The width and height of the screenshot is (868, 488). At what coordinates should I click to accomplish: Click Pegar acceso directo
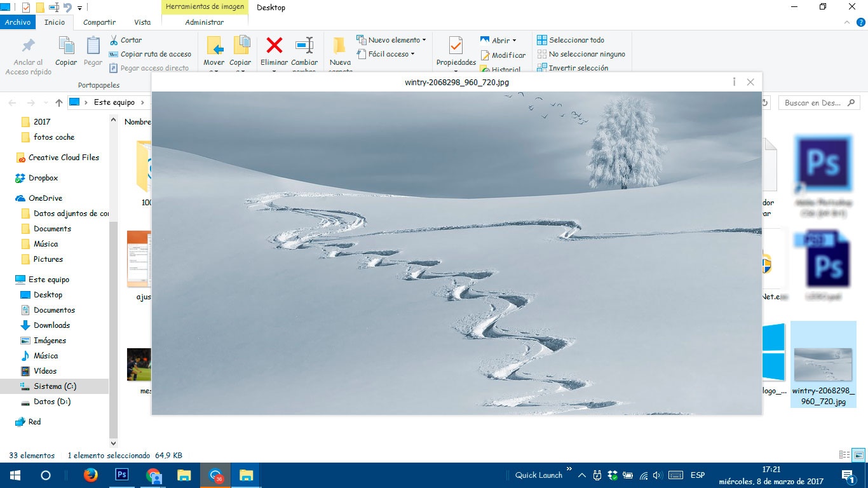149,68
